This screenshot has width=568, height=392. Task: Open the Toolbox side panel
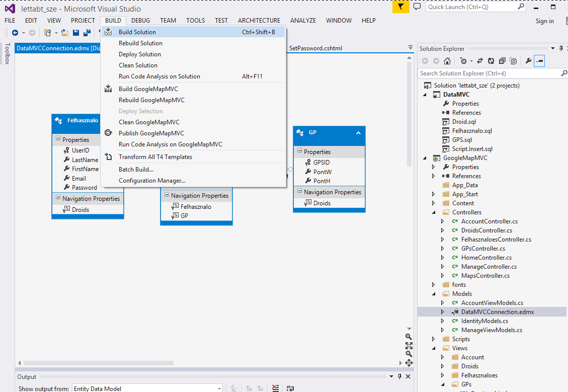(x=7, y=54)
